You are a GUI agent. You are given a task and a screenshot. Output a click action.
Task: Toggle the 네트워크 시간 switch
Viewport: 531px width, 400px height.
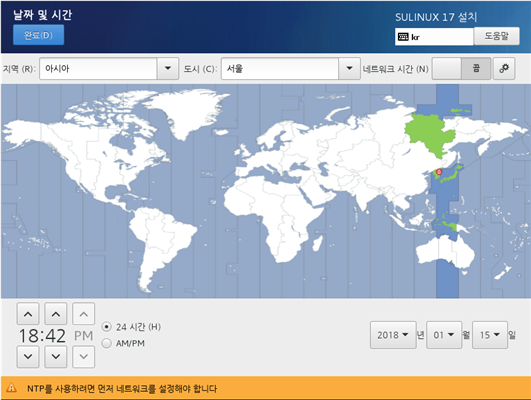pos(461,68)
